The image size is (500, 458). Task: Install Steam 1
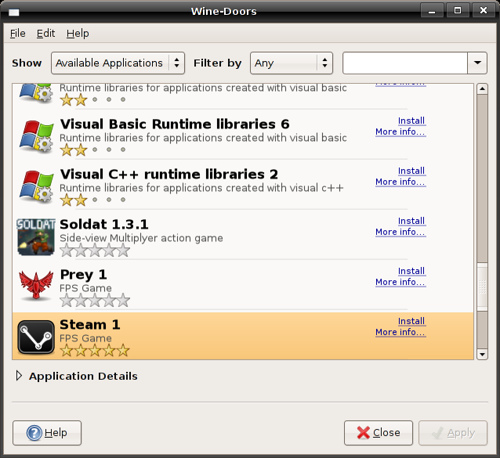point(411,321)
